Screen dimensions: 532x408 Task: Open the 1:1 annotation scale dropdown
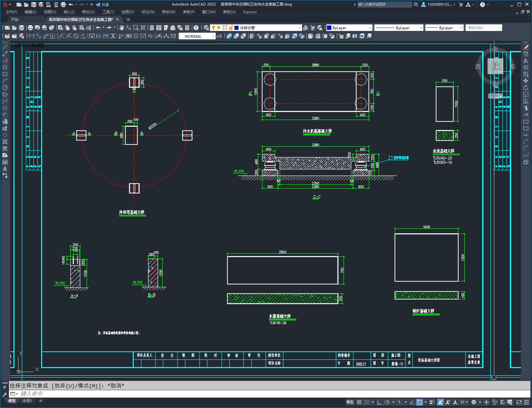click(x=464, y=402)
